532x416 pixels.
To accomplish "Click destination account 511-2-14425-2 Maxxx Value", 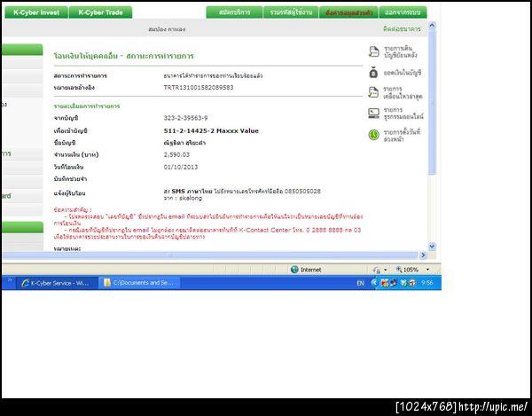I will point(211,131).
